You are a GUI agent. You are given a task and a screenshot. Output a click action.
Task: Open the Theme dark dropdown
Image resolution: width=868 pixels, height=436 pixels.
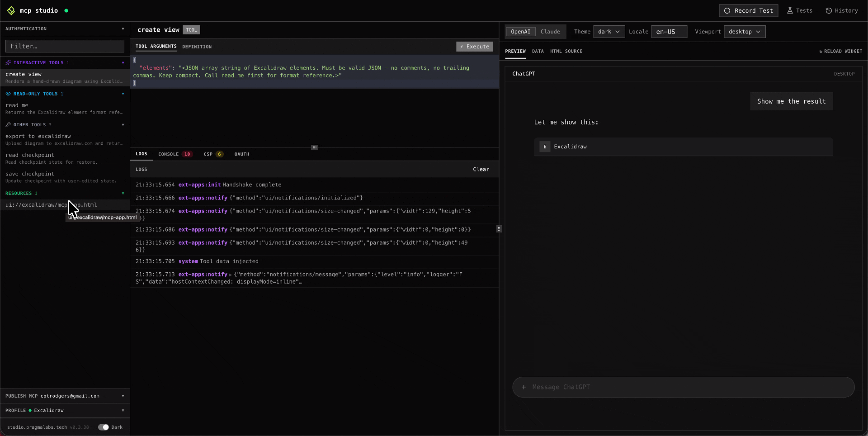(x=609, y=32)
